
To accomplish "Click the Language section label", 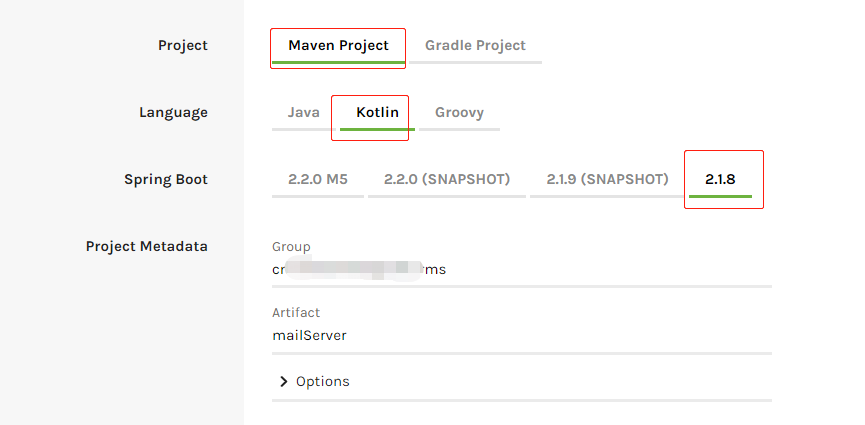I will pos(173,113).
